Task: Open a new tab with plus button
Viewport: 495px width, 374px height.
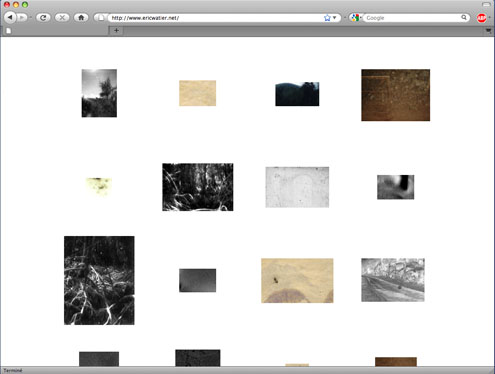Action: point(116,31)
